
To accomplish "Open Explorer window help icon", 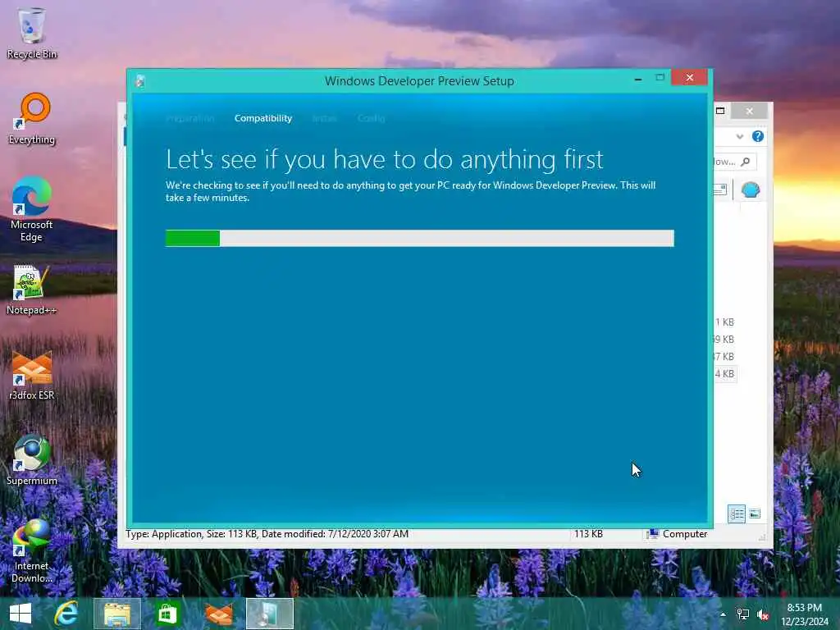I will pos(757,136).
